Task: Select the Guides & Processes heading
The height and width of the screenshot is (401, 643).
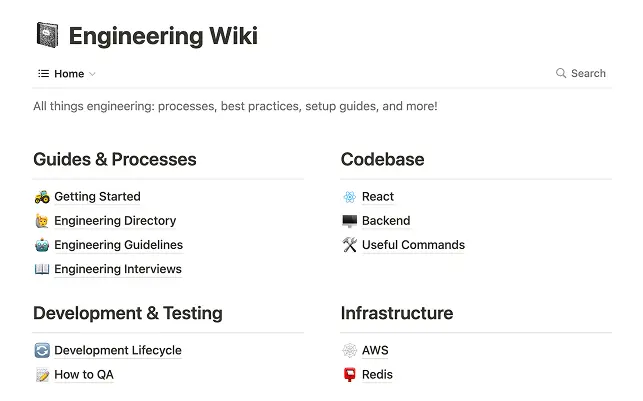Action: (x=115, y=159)
